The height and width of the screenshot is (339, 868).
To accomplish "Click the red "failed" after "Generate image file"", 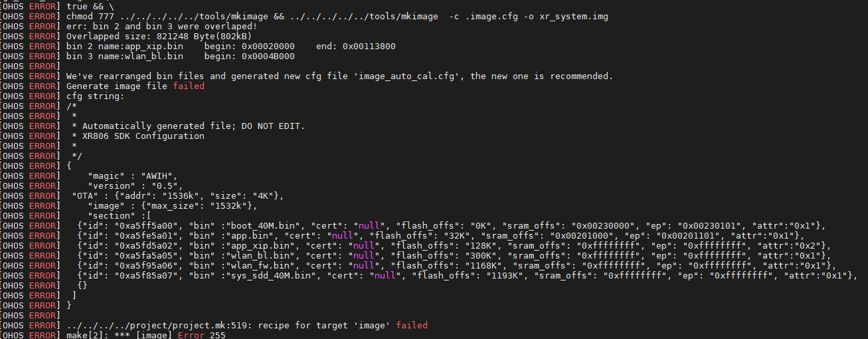I will tap(189, 86).
